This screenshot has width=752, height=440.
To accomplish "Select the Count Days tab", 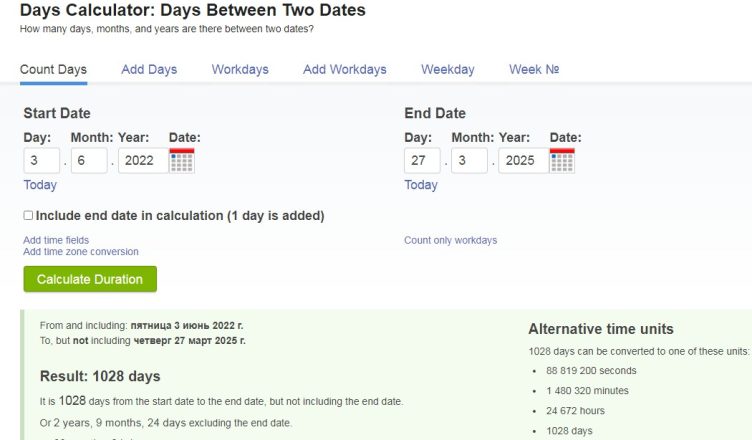I will [53, 70].
